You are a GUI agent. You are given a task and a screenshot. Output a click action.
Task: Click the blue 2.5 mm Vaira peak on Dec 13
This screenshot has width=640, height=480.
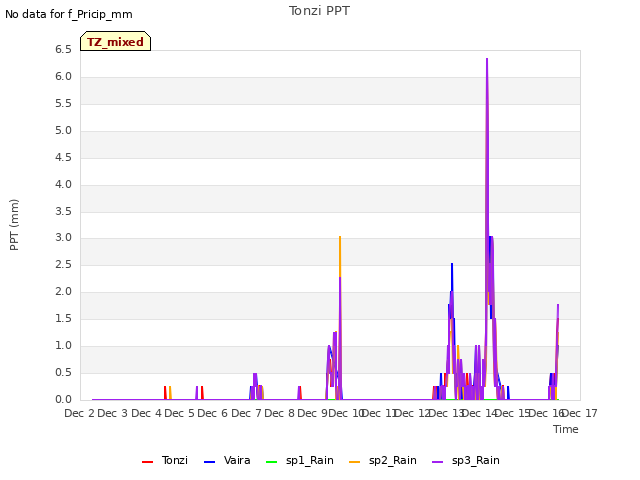452,264
